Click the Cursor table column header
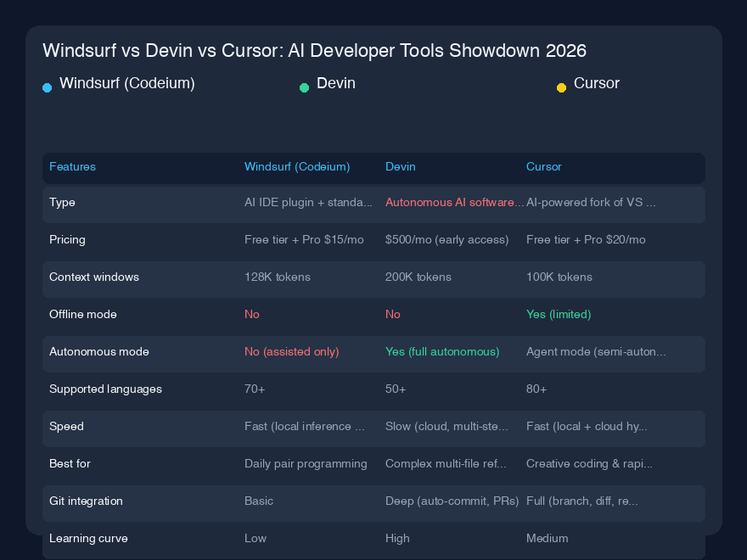747x560 pixels. (x=543, y=166)
